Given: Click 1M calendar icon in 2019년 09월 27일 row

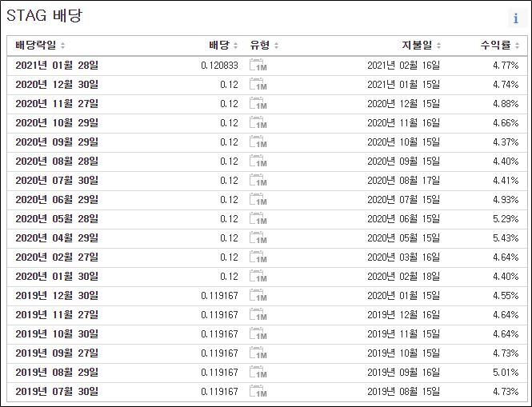Looking at the screenshot, I should pyautogui.click(x=258, y=353).
